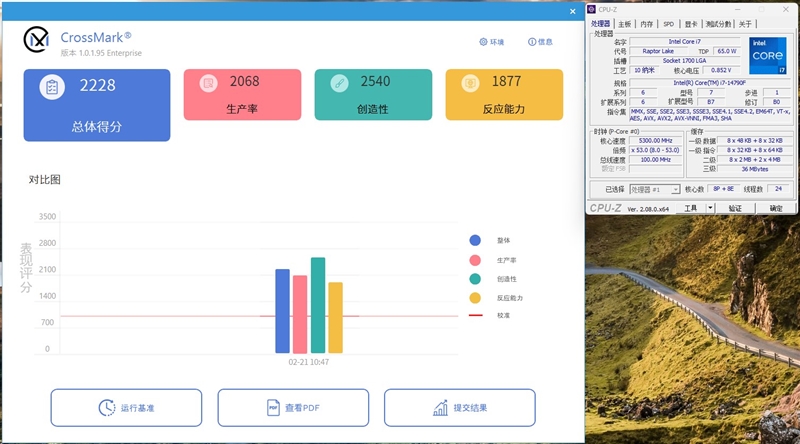The image size is (800, 444).
Task: Click the 验证 button in CPU-Z
Action: tap(735, 208)
